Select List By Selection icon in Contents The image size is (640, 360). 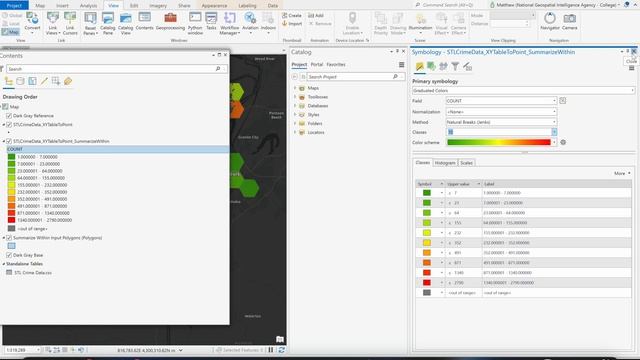pyautogui.click(x=32, y=81)
